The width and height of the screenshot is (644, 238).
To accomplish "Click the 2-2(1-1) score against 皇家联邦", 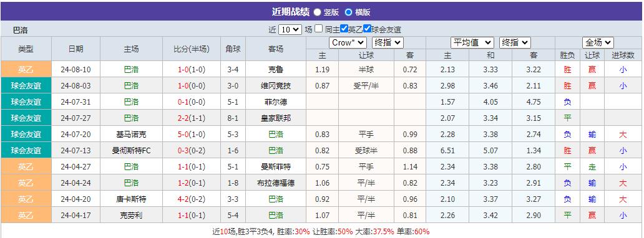I will point(192,118).
